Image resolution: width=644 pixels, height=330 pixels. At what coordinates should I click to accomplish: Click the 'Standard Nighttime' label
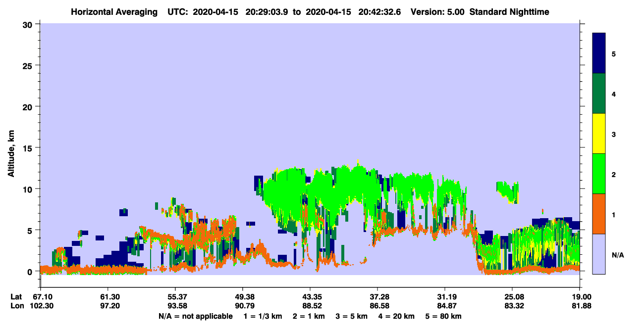(509, 12)
